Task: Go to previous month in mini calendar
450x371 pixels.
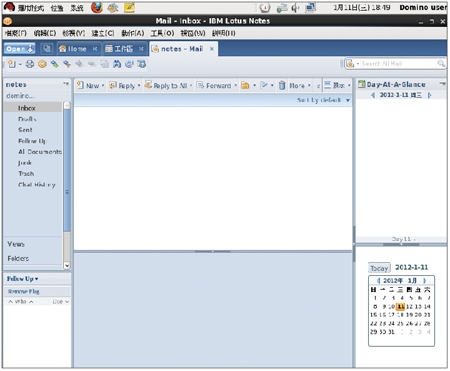Action: (x=379, y=281)
